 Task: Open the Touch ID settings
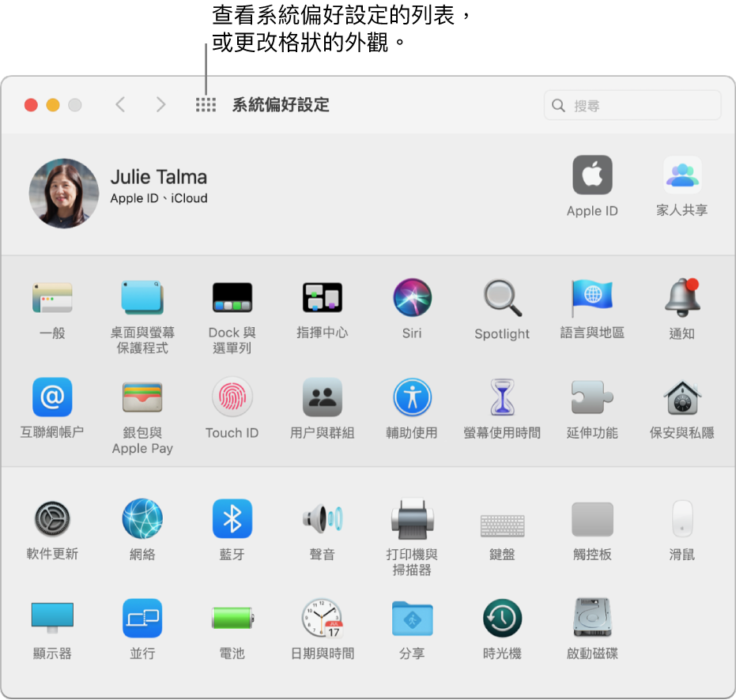coord(232,397)
